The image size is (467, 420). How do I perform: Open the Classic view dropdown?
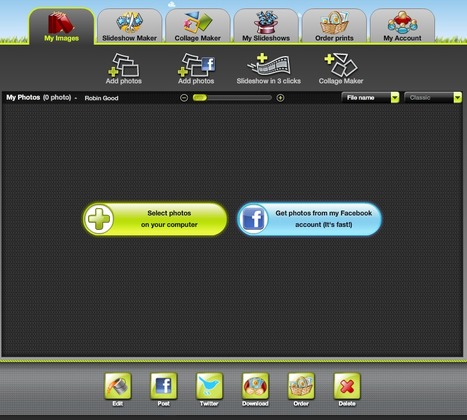433,98
